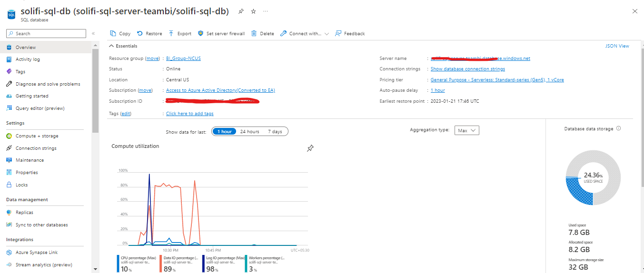This screenshot has width=644, height=273.
Task: Mark the database as favorite with the star icon
Action: point(253,11)
